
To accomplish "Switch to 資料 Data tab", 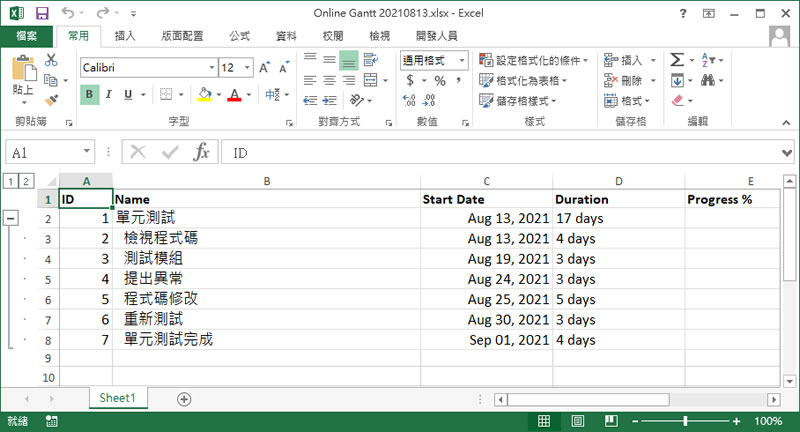I will click(286, 36).
